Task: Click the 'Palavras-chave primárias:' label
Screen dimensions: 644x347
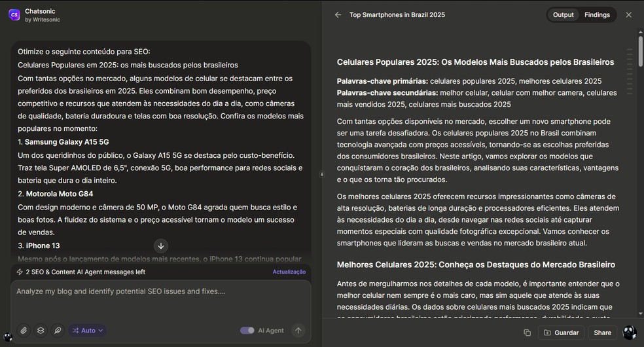Action: (382, 81)
